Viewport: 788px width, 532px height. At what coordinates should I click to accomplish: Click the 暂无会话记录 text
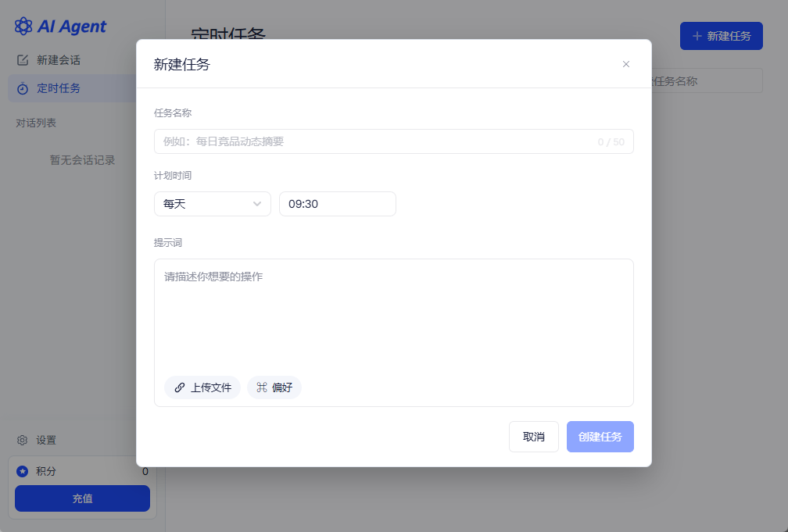click(82, 160)
